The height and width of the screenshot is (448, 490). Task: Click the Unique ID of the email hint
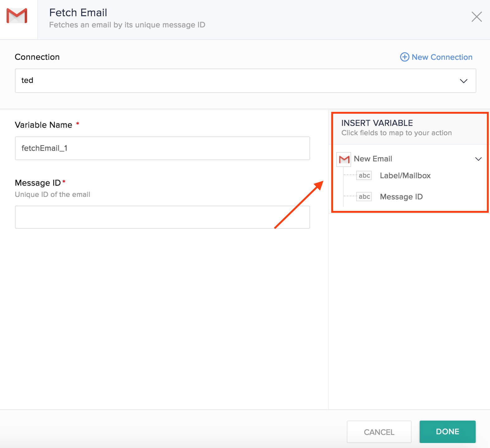point(53,194)
